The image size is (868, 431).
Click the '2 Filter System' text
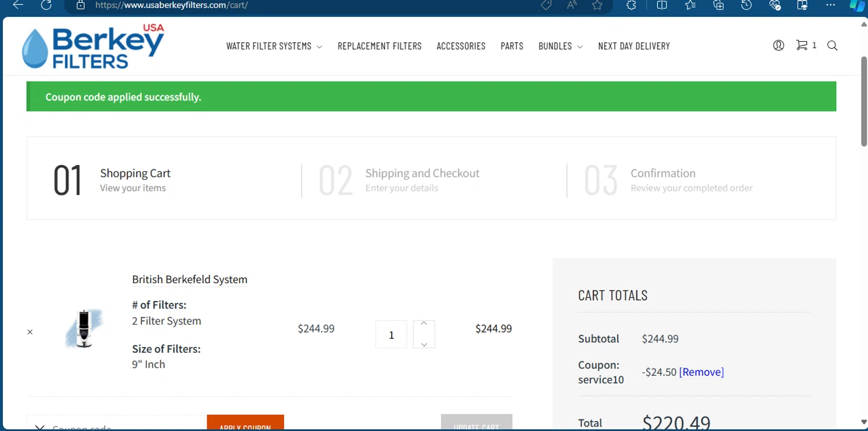(x=167, y=321)
